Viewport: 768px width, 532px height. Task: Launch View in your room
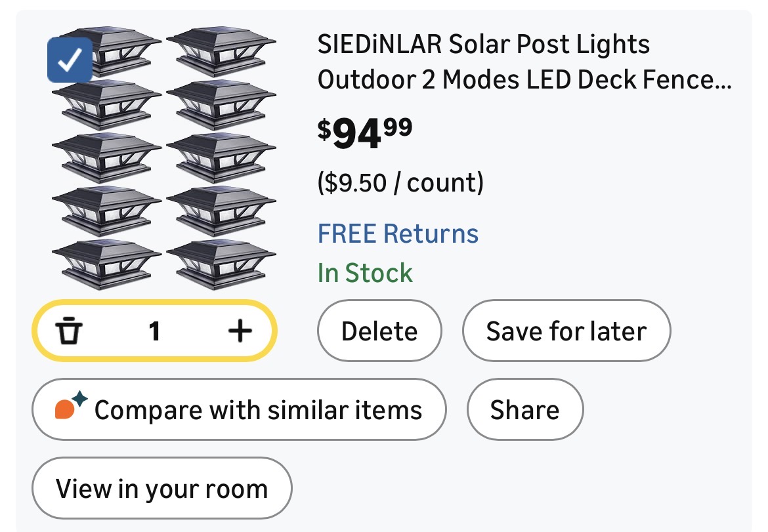click(161, 489)
